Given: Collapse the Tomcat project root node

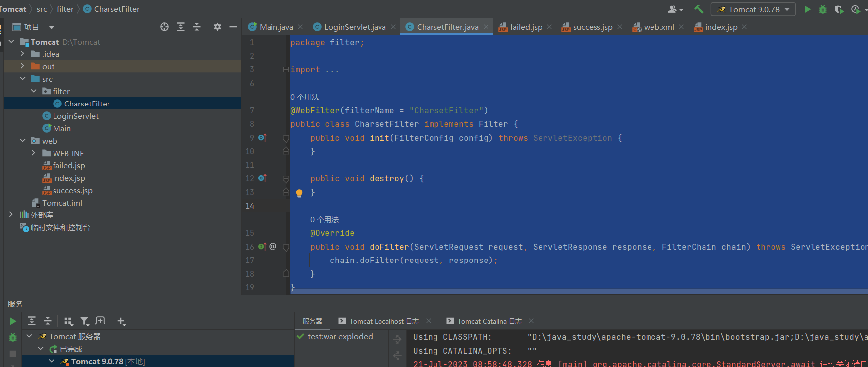Looking at the screenshot, I should 11,42.
